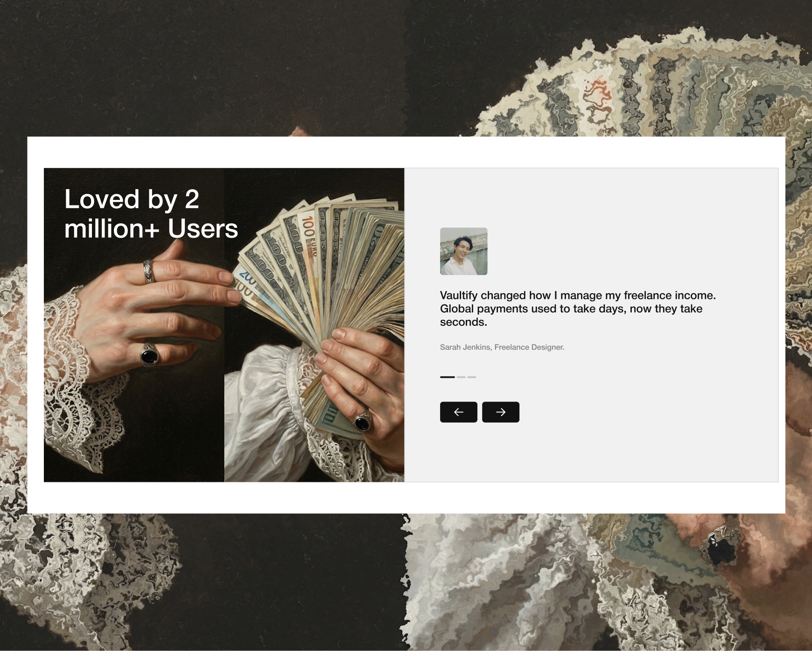Click the 'Loved by 2 million+ Users' heading
This screenshot has height=651, width=812.
(151, 213)
